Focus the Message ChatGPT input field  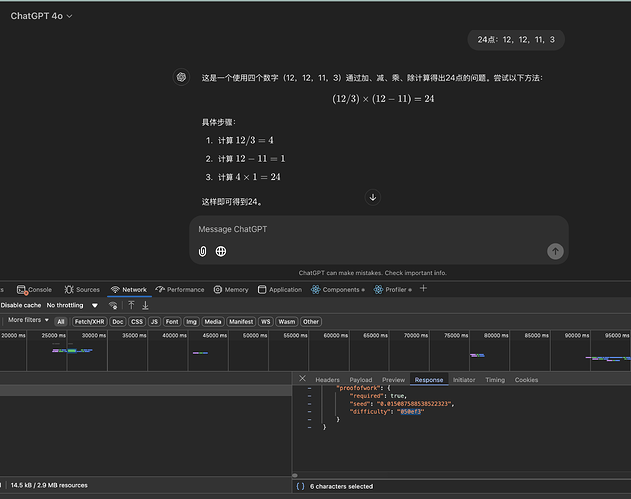click(378, 229)
